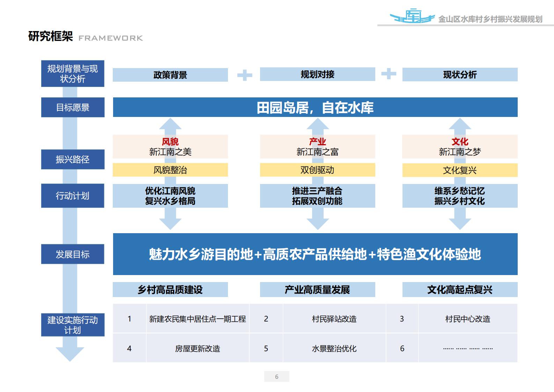Click the 发展目标 sidebar box
This screenshot has height=392, width=554.
click(x=73, y=254)
